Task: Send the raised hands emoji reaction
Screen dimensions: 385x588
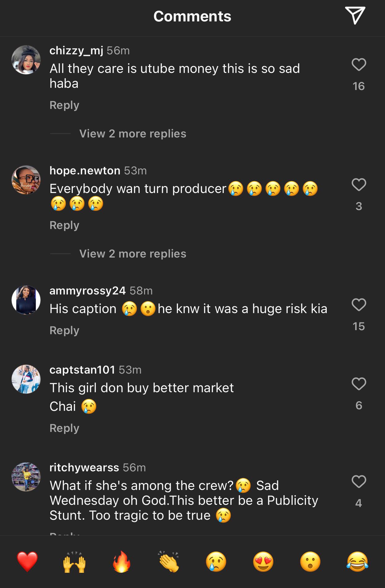Action: coord(74,561)
